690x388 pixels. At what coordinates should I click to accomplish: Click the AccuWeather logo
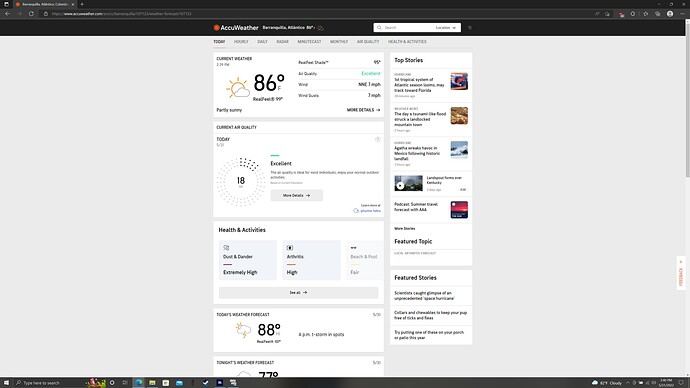click(236, 28)
